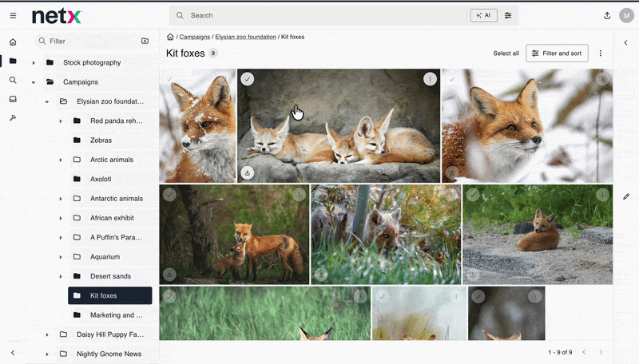Open Search view in left sidebar

pos(13,80)
